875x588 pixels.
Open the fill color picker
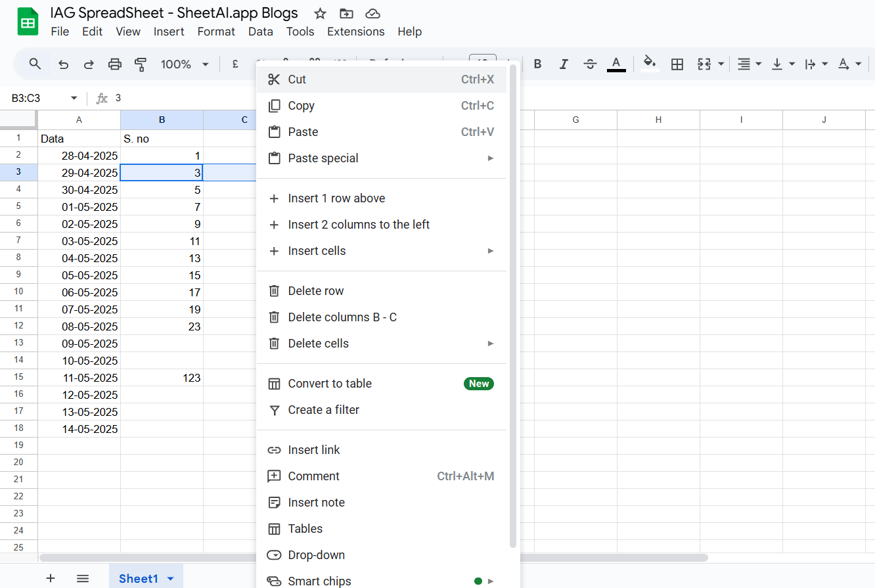point(650,64)
